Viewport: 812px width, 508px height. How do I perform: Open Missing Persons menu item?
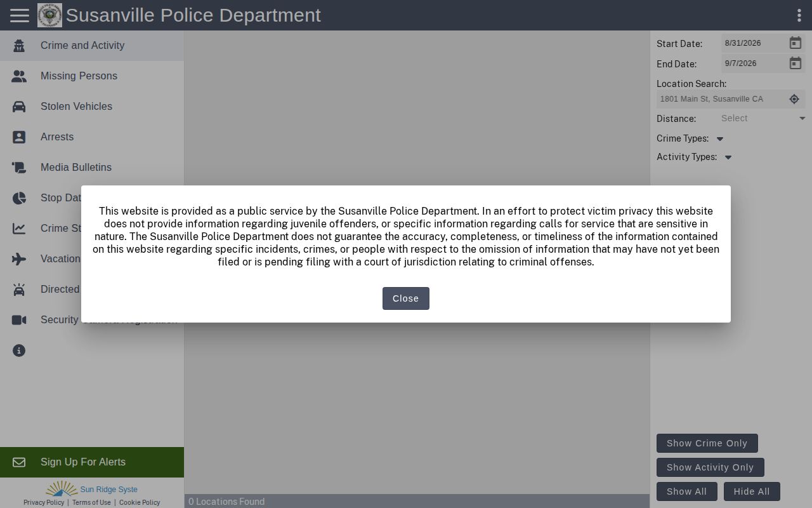tap(92, 76)
